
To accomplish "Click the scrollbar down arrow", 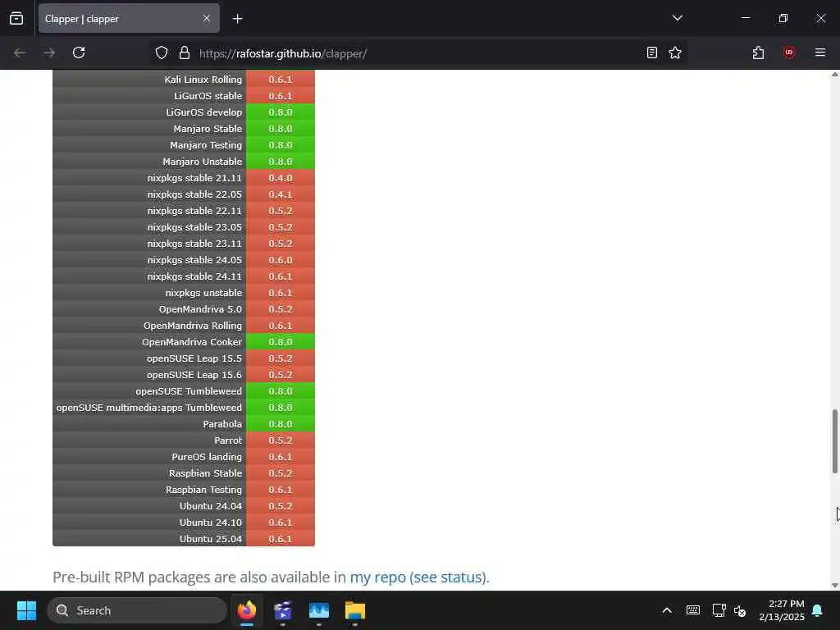I will (834, 585).
